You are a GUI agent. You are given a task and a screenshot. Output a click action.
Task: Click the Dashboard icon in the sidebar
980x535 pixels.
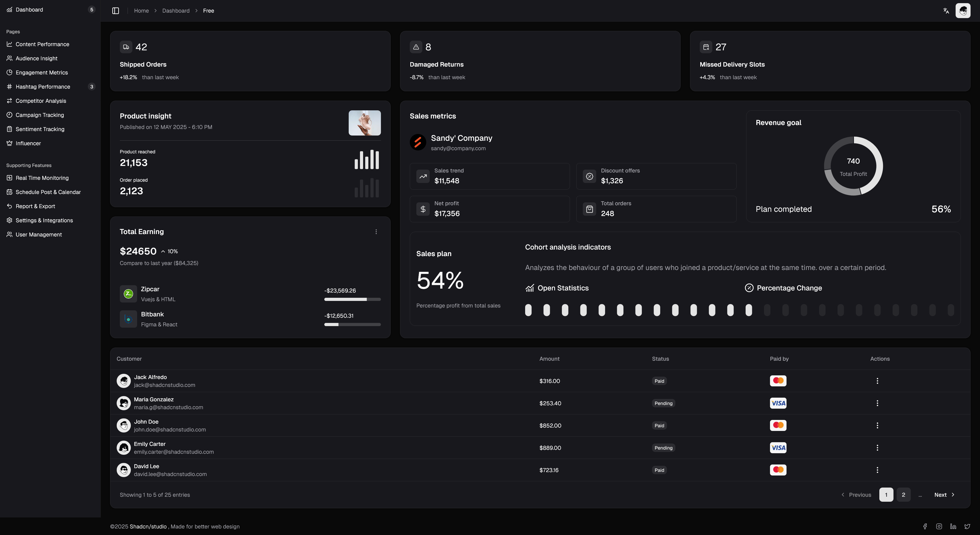click(9, 9)
